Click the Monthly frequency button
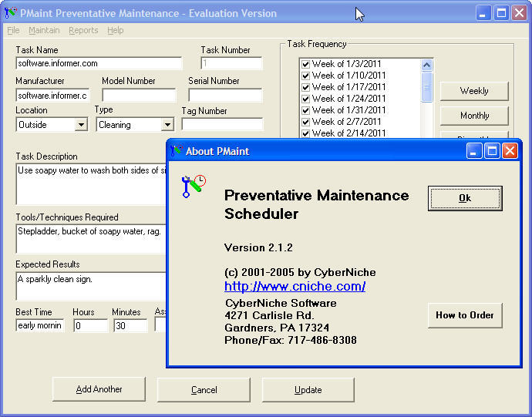This screenshot has width=532, height=417. (x=474, y=116)
